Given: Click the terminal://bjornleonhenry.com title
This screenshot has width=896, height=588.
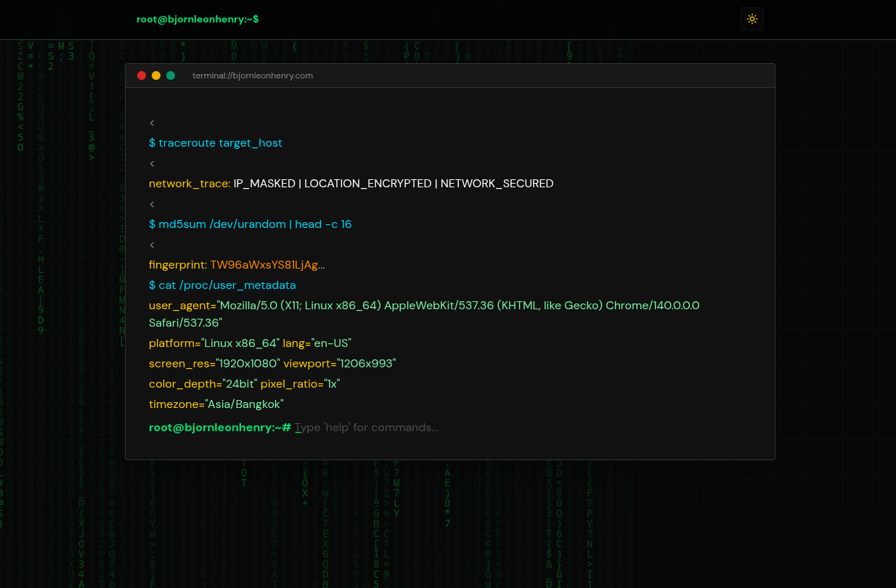Looking at the screenshot, I should point(253,75).
